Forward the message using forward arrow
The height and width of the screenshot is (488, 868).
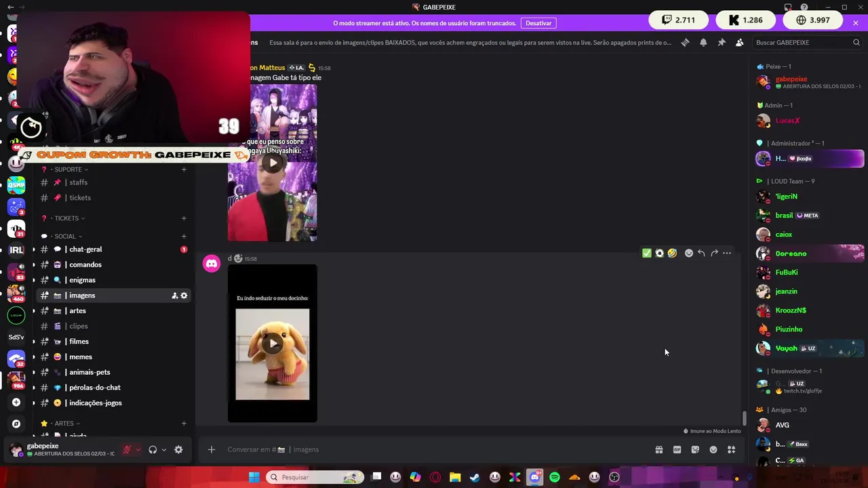pyautogui.click(x=714, y=253)
